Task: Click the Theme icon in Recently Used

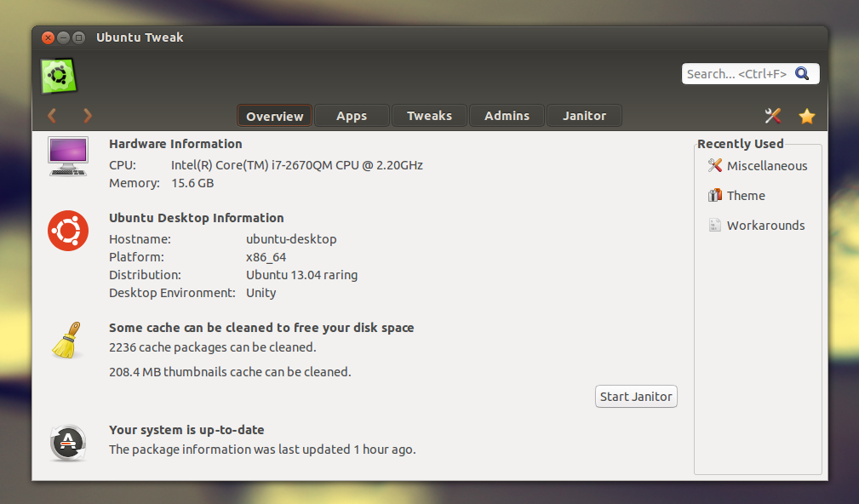Action: tap(715, 195)
